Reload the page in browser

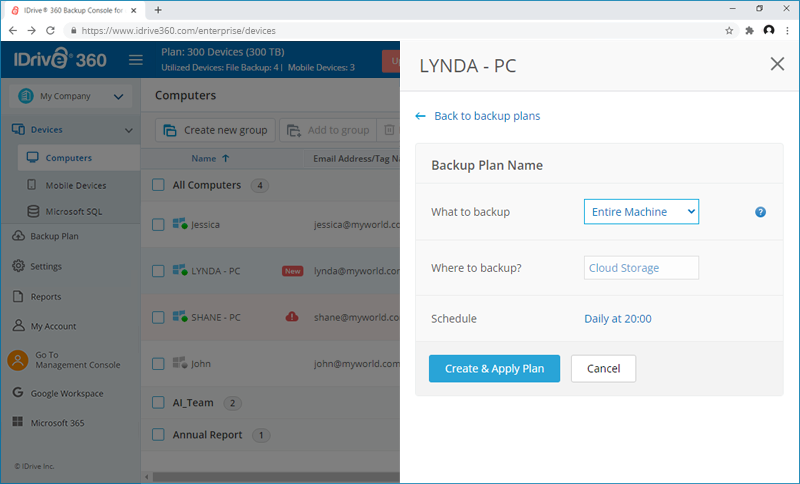point(50,31)
